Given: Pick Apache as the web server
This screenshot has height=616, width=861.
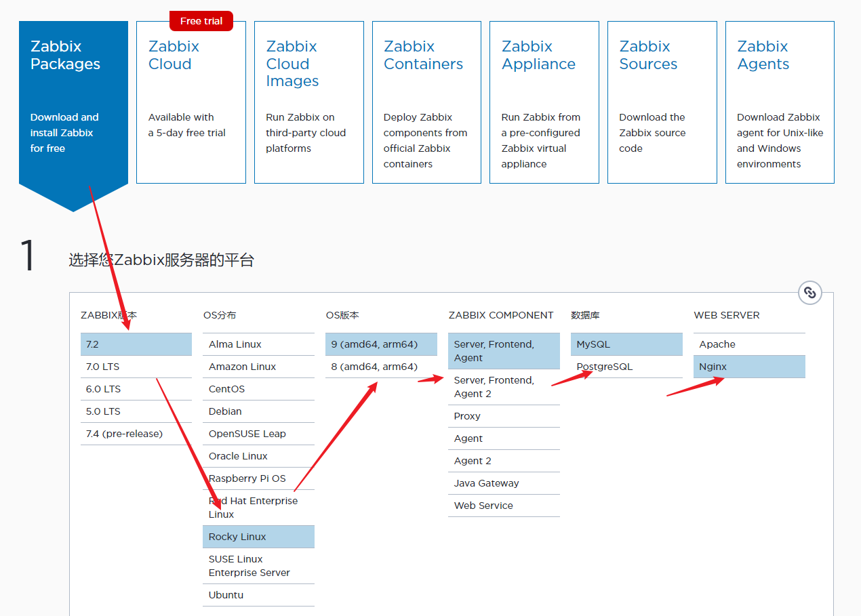Looking at the screenshot, I should pyautogui.click(x=749, y=344).
